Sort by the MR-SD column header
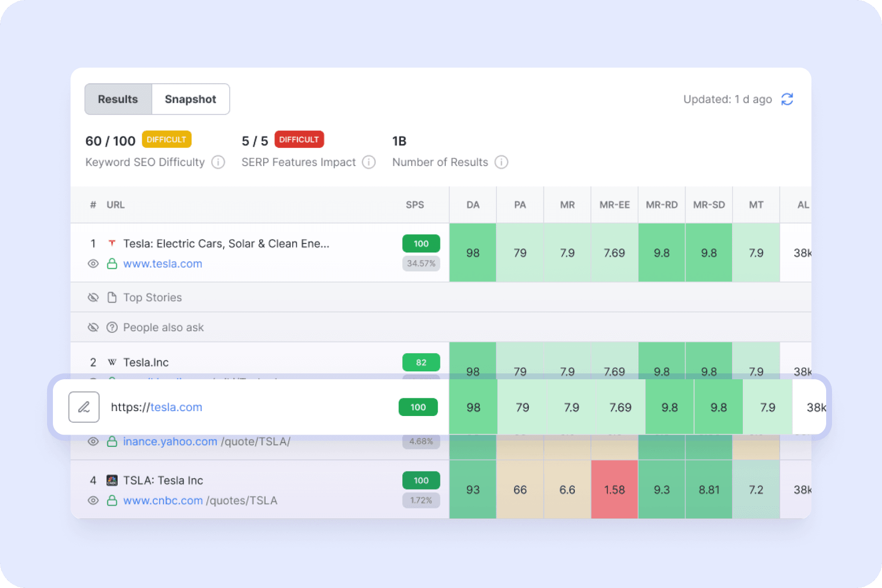 tap(709, 205)
